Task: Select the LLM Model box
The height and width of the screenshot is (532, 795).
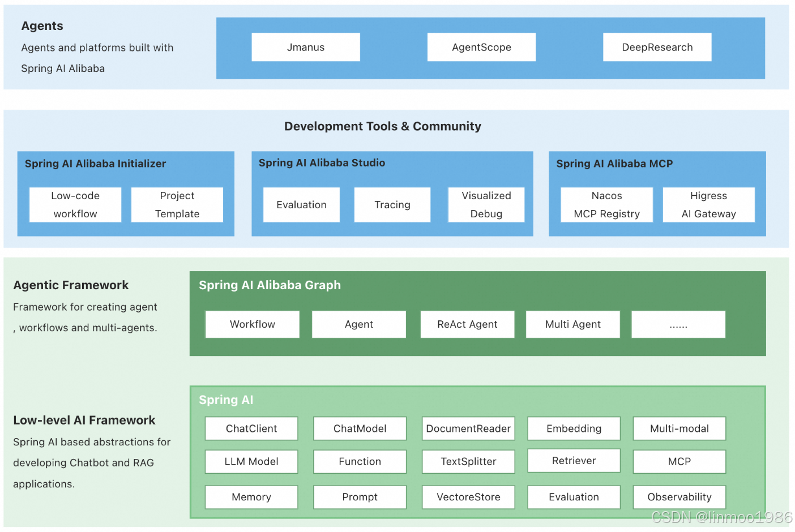Action: click(x=251, y=462)
